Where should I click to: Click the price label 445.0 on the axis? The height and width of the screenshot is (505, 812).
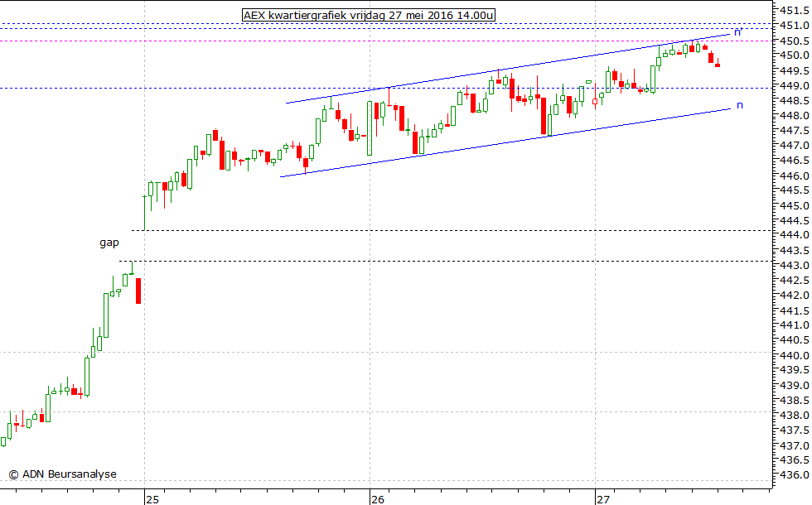(x=795, y=205)
